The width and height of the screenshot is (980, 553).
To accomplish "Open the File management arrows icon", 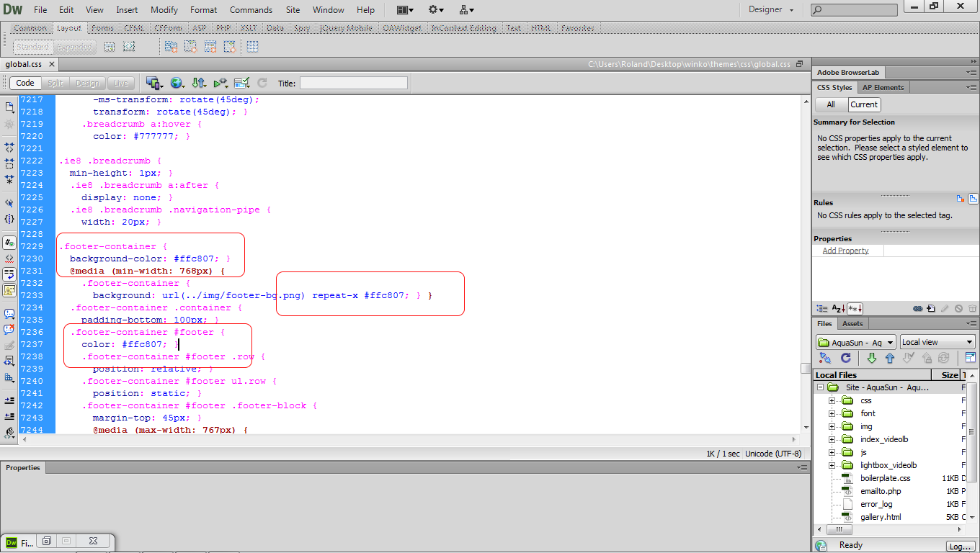I will (200, 83).
